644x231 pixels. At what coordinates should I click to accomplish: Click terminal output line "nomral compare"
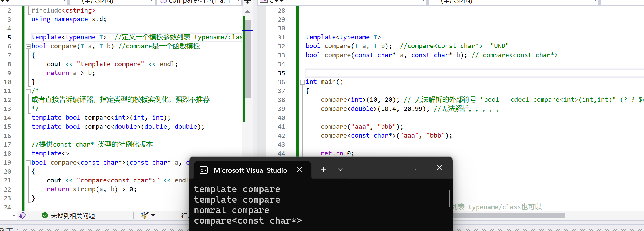(231, 210)
